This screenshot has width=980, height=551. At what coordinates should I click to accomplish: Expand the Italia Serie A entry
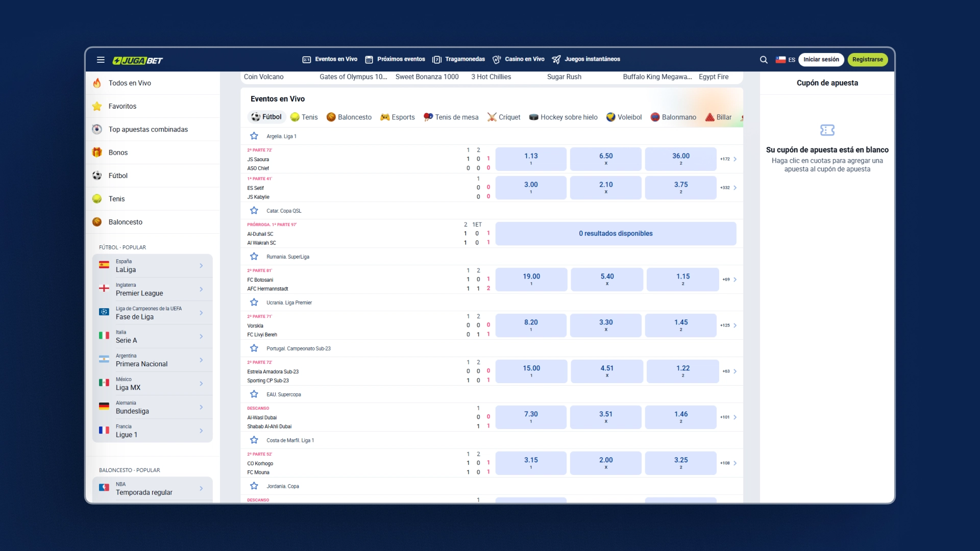tap(152, 336)
